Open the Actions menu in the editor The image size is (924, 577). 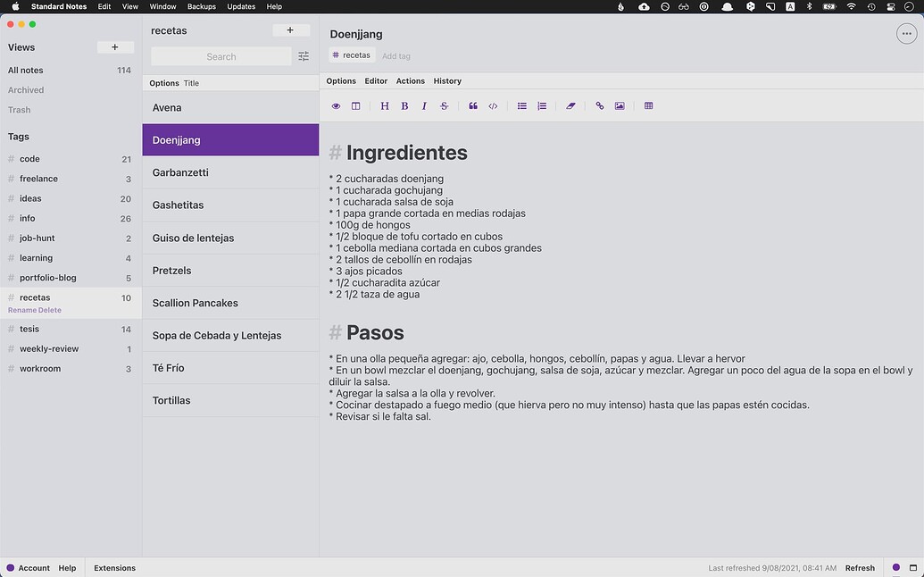[411, 81]
